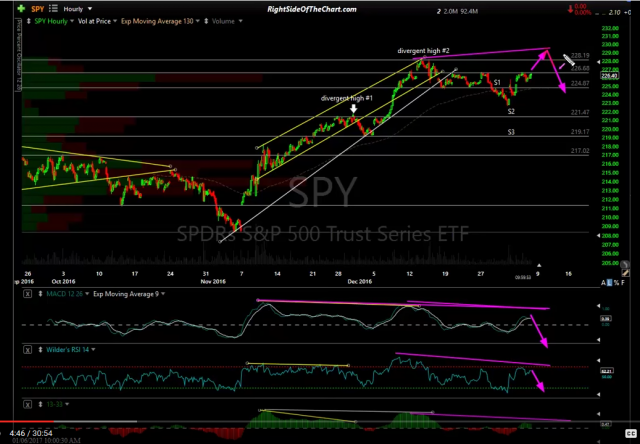This screenshot has width=640, height=444.
Task: Close the Wilder's RSI 14 pane
Action: [x=27, y=350]
